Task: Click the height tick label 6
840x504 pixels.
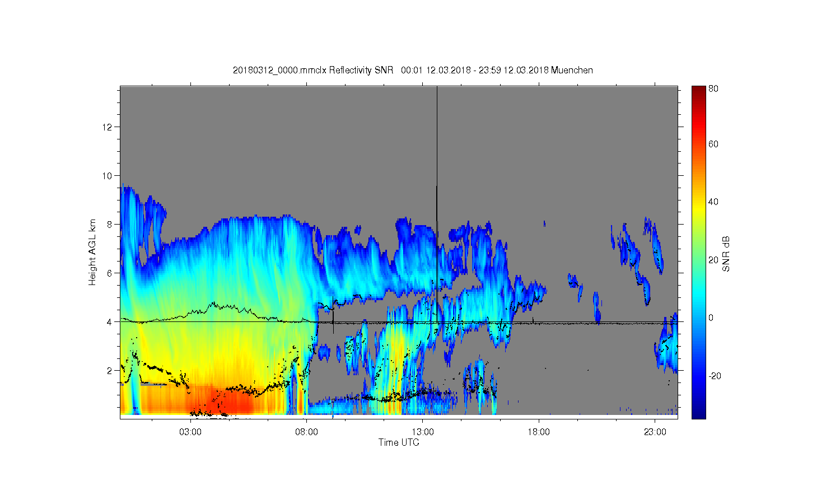Action: (x=109, y=273)
